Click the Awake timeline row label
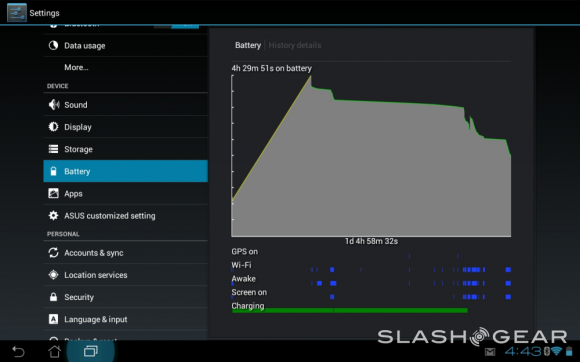Viewport: 580px width, 362px height. [x=243, y=278]
